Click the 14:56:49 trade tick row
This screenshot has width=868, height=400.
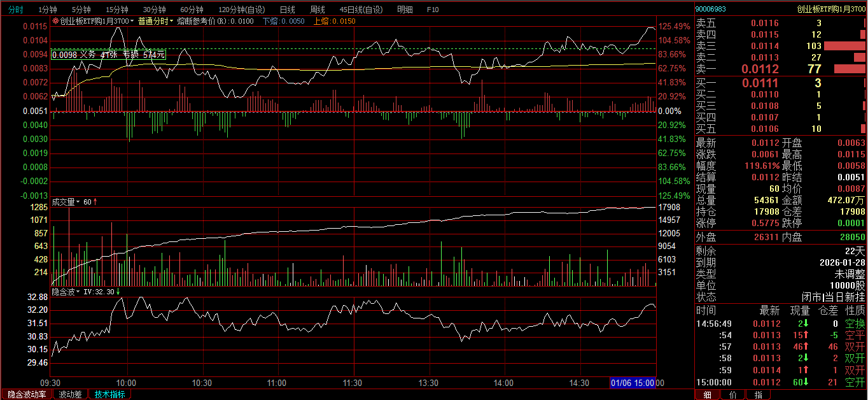[780, 324]
